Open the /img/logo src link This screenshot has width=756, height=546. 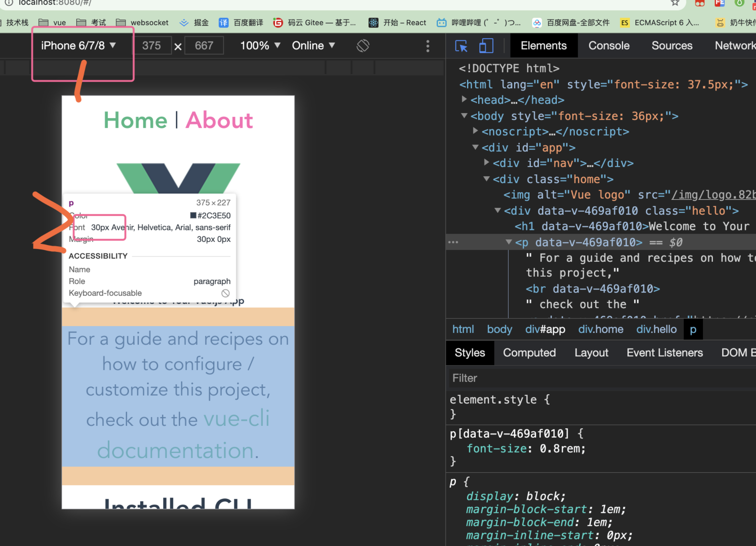pyautogui.click(x=714, y=195)
